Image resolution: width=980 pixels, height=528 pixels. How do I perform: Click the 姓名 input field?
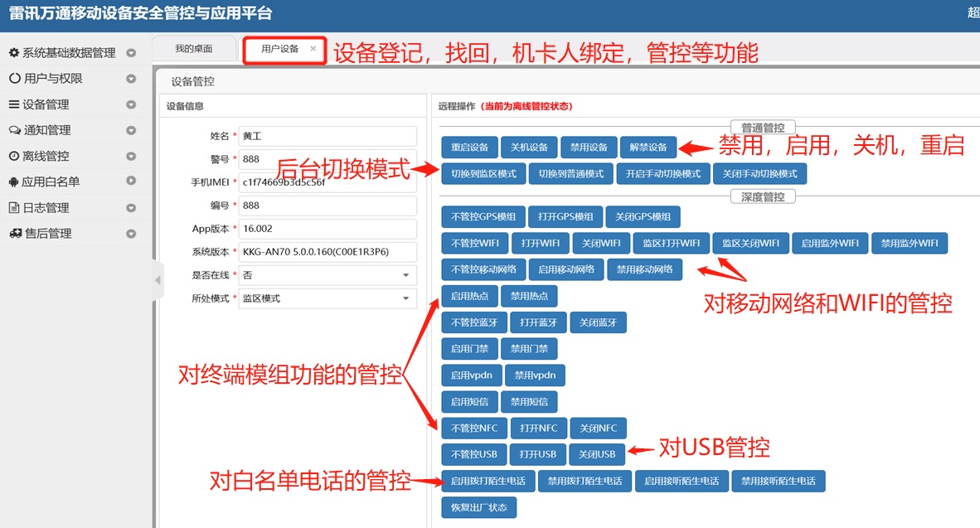coord(327,136)
